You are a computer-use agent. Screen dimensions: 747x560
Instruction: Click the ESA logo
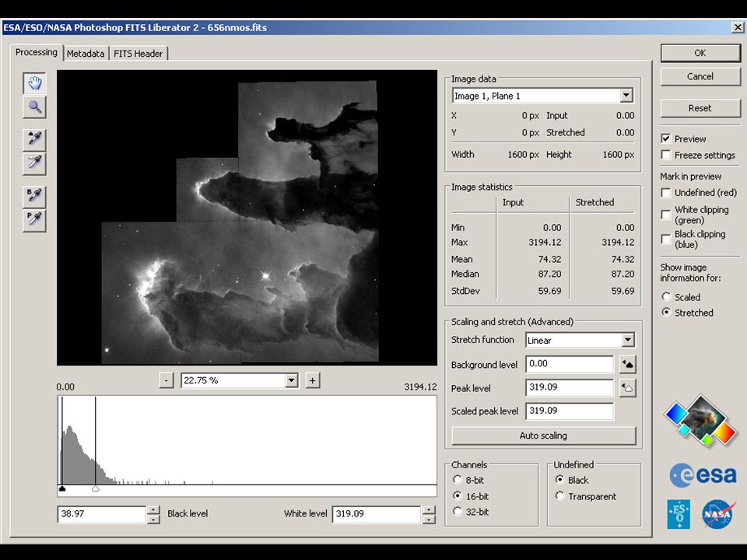pos(703,475)
